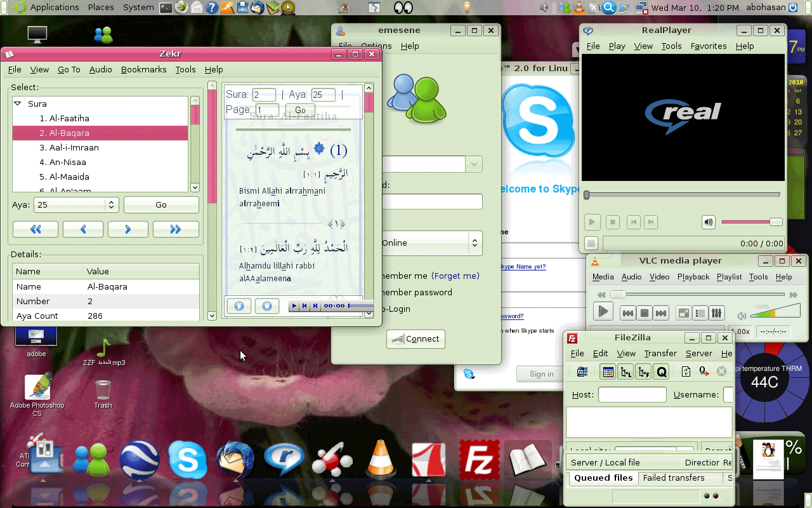This screenshot has height=508, width=812.
Task: Open the terminal launcher in the top panel
Action: coord(166,8)
